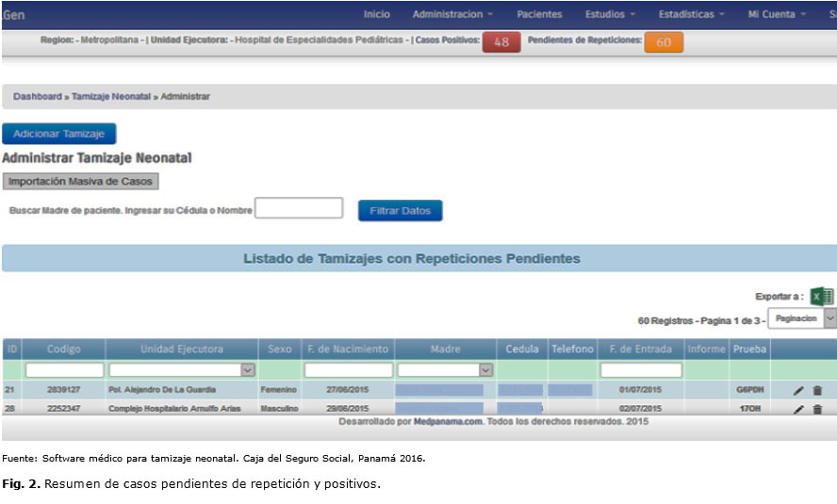Edit the record with code 2839127
The width and height of the screenshot is (837, 504).
(798, 390)
